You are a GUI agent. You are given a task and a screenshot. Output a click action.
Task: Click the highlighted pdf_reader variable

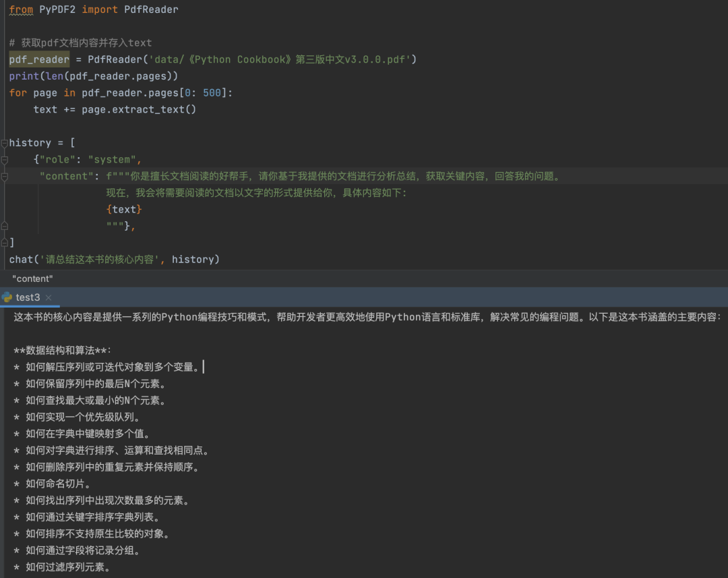click(39, 59)
